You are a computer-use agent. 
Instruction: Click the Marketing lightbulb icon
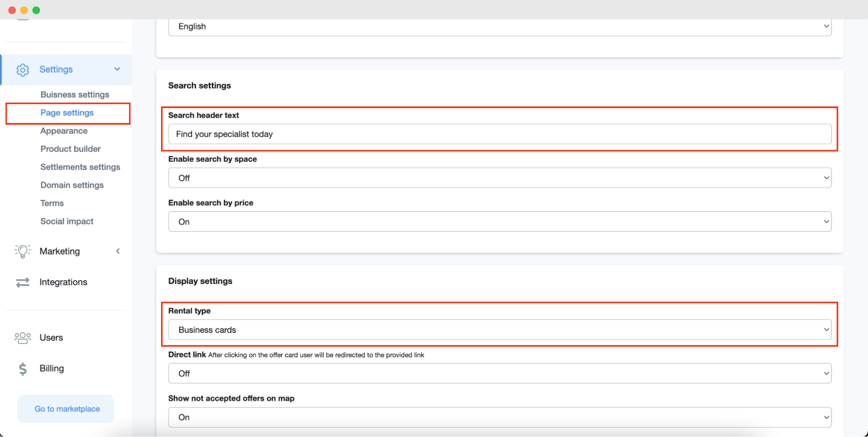[23, 251]
